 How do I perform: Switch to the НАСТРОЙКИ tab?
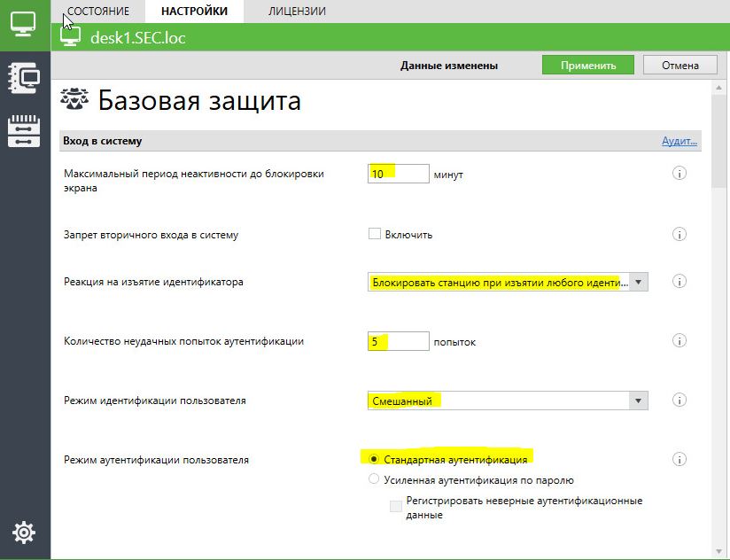coord(194,12)
